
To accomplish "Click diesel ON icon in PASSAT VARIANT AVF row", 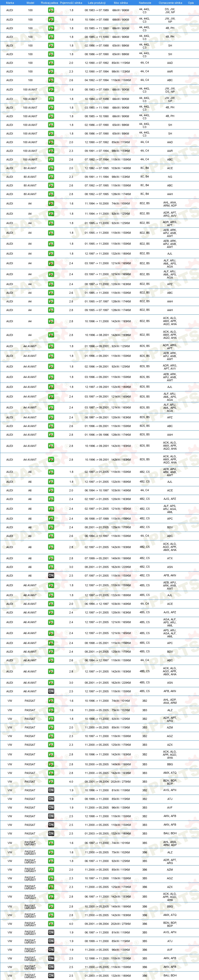I will (51, 950).
